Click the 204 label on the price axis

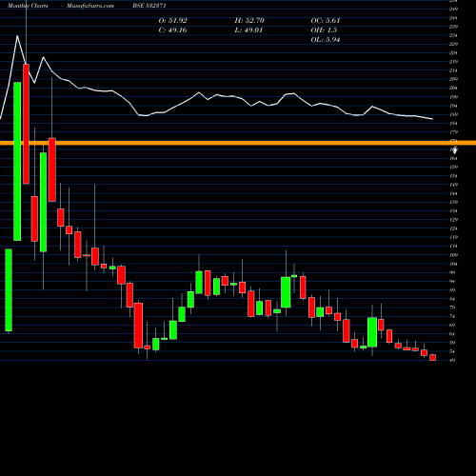click(453, 89)
